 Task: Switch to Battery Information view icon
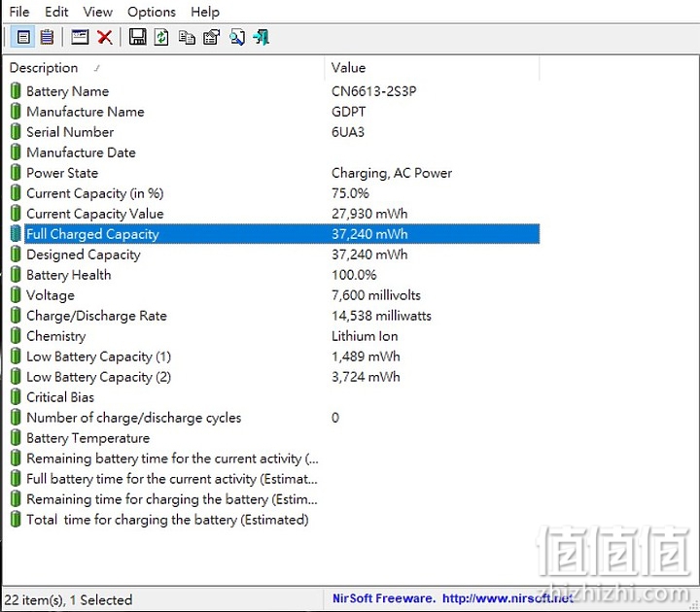click(23, 37)
